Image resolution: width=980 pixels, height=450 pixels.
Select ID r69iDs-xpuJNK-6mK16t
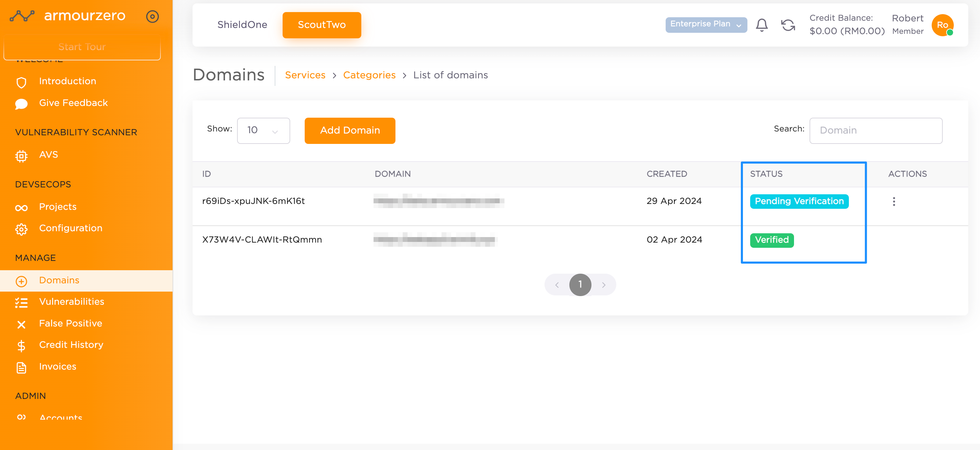pos(253,201)
